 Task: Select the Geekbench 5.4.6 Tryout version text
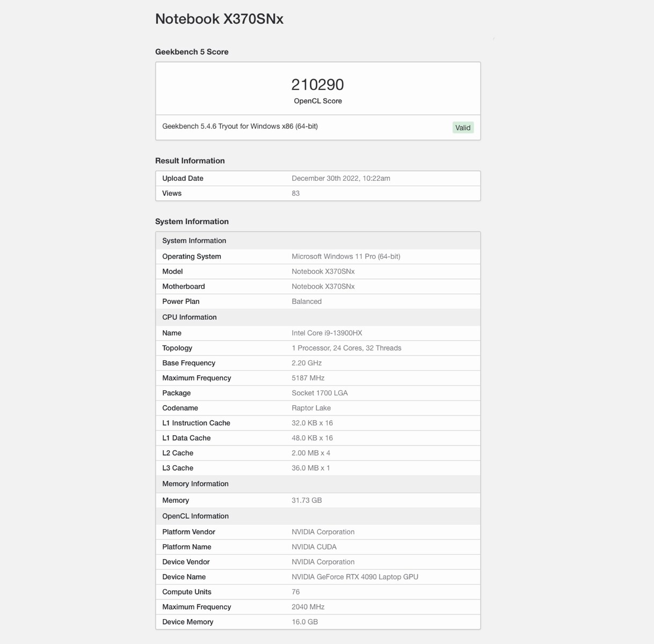click(x=240, y=127)
